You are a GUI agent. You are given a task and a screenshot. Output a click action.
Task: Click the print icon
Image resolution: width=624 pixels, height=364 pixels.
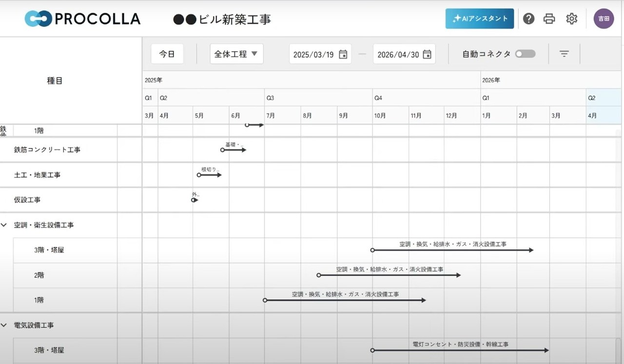point(549,19)
